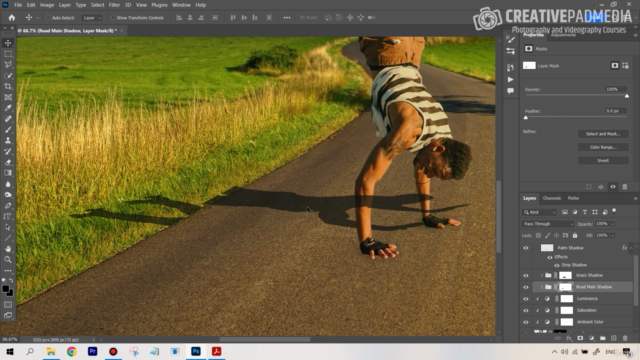640x360 pixels.
Task: Select Road Main Shadow mask thumbnail
Action: (565, 287)
